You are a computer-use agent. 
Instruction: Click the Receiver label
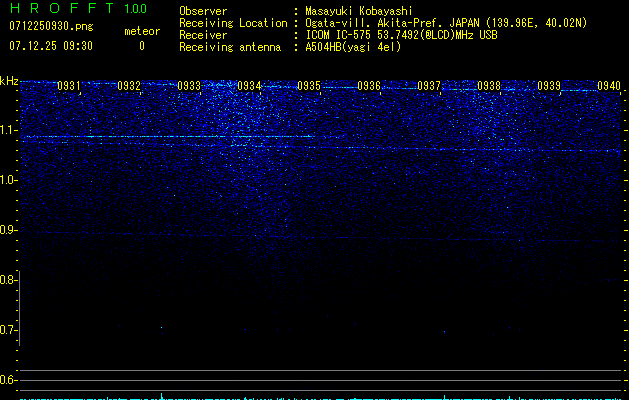tap(203, 35)
